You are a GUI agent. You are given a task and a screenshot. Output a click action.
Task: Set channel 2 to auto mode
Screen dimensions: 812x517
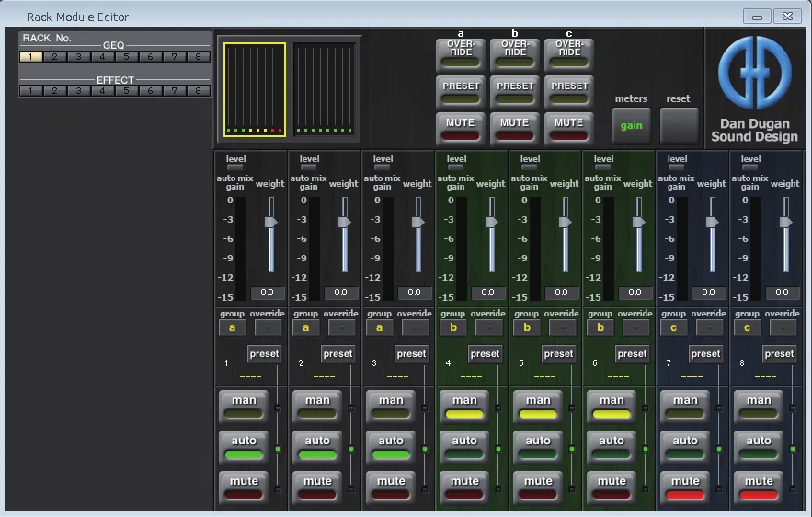click(x=317, y=447)
